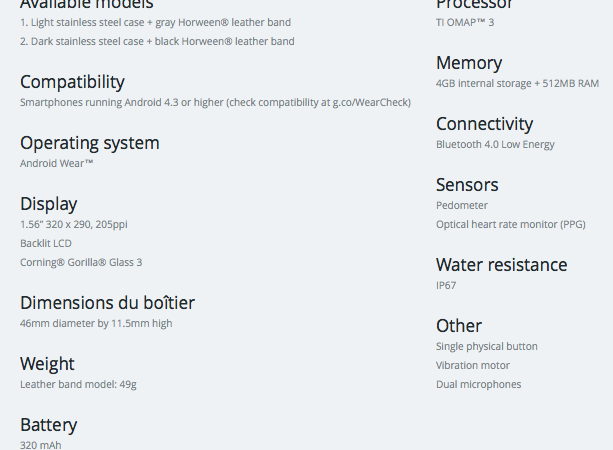Screen dimensions: 613x450
Task: Click the Dimensions du boîtier heading
Action: pyautogui.click(x=107, y=303)
